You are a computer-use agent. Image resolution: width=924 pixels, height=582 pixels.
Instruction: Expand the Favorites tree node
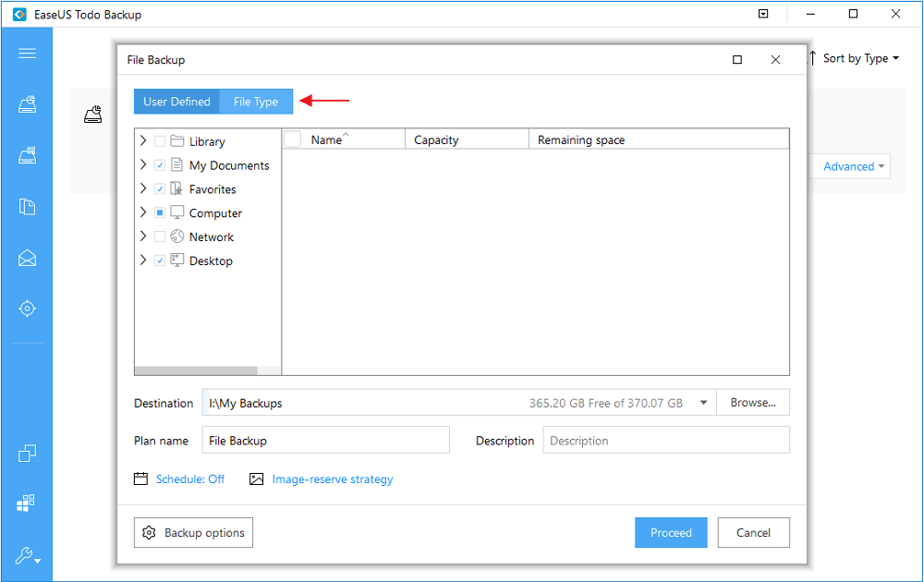[x=143, y=188]
